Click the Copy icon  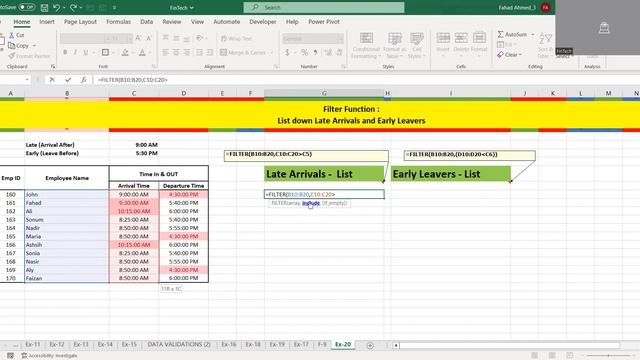click(11, 46)
